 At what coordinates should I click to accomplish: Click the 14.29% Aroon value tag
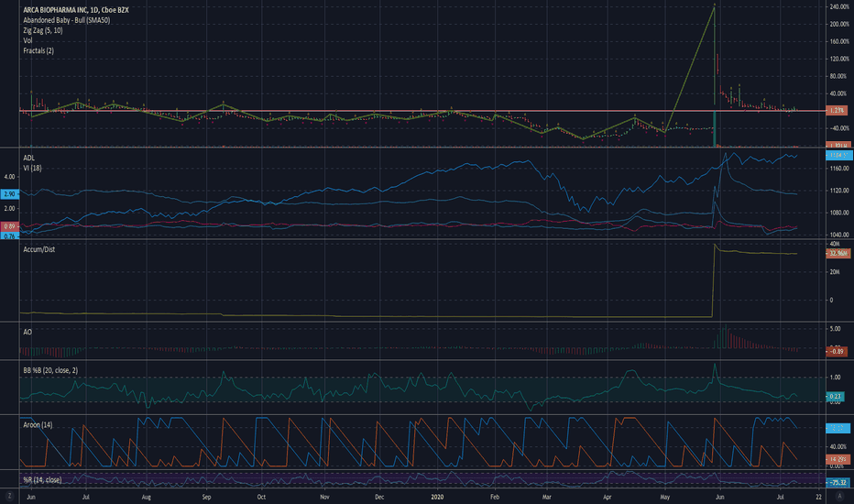point(838,459)
